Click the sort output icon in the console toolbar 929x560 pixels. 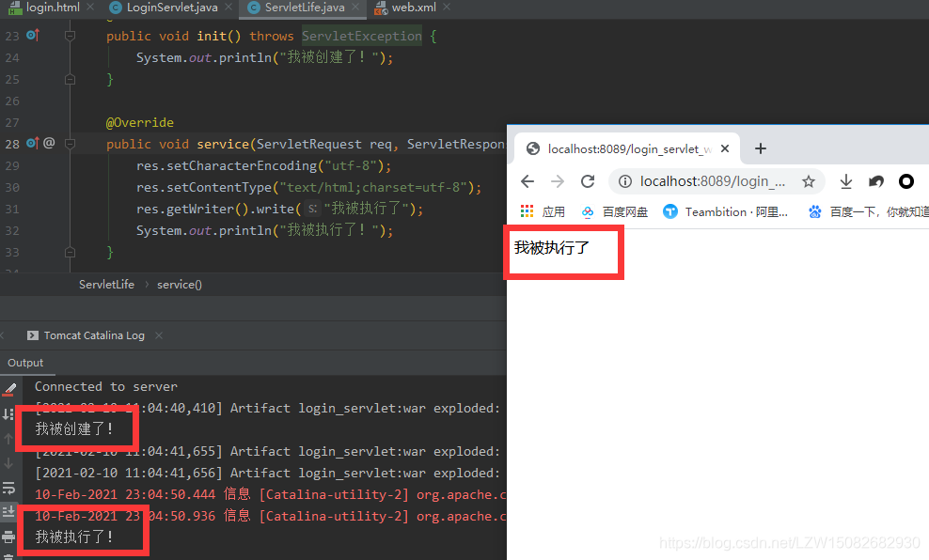[8, 413]
